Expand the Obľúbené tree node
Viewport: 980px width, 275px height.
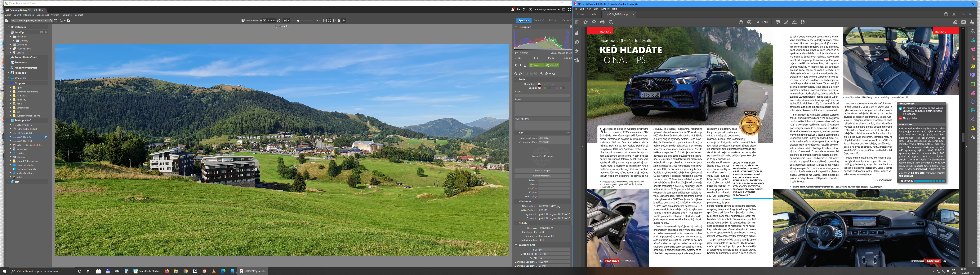click(8, 27)
